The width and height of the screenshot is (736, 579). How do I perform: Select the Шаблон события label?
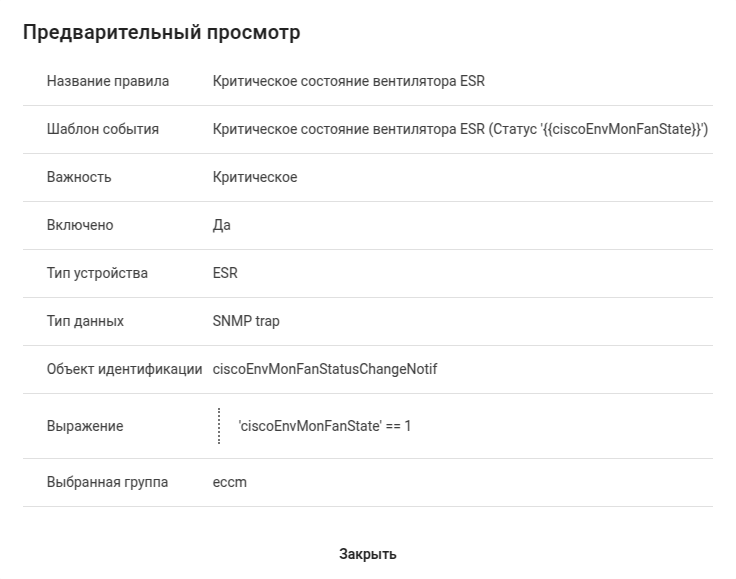click(x=103, y=129)
